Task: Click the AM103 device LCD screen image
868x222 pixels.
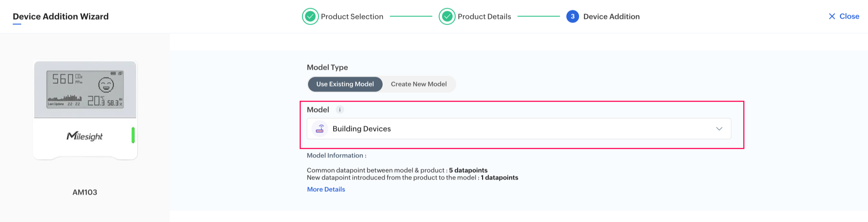Action: pos(85,89)
